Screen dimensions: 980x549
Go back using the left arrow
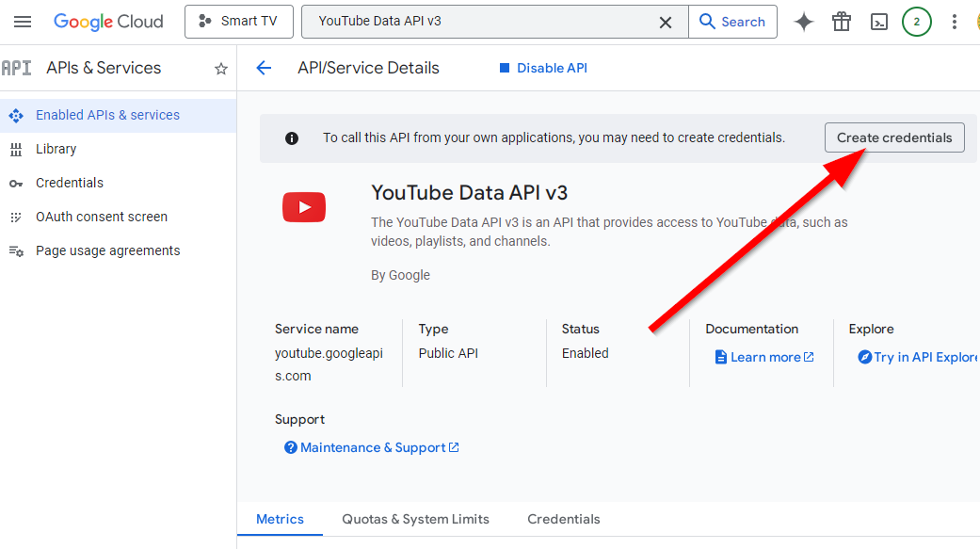(x=264, y=68)
